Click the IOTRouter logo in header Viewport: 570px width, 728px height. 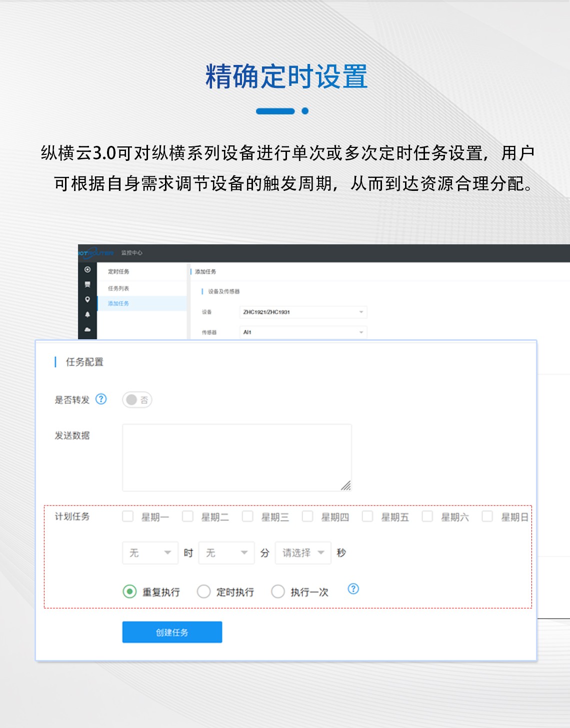coord(95,253)
